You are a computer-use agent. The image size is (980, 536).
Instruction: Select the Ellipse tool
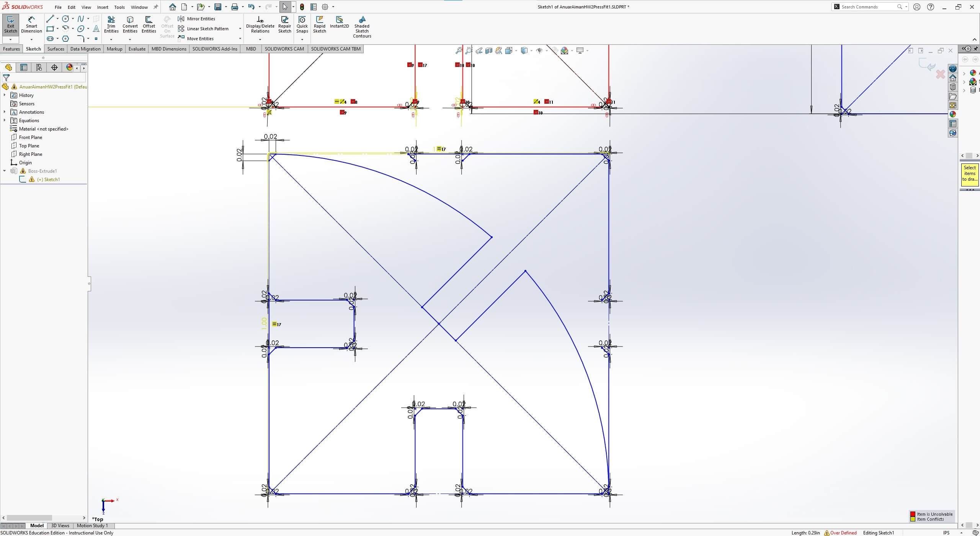pos(81,29)
